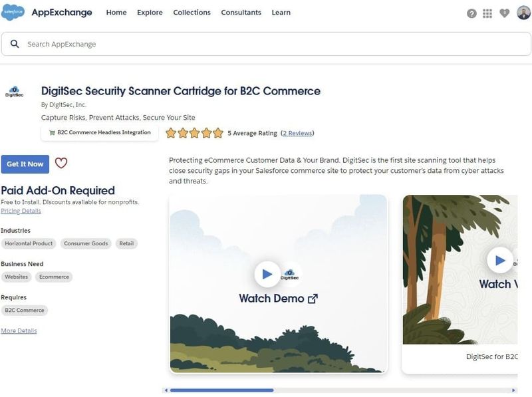Click the AppExchange title
Screen dimensions: 532x397
[x=62, y=13]
